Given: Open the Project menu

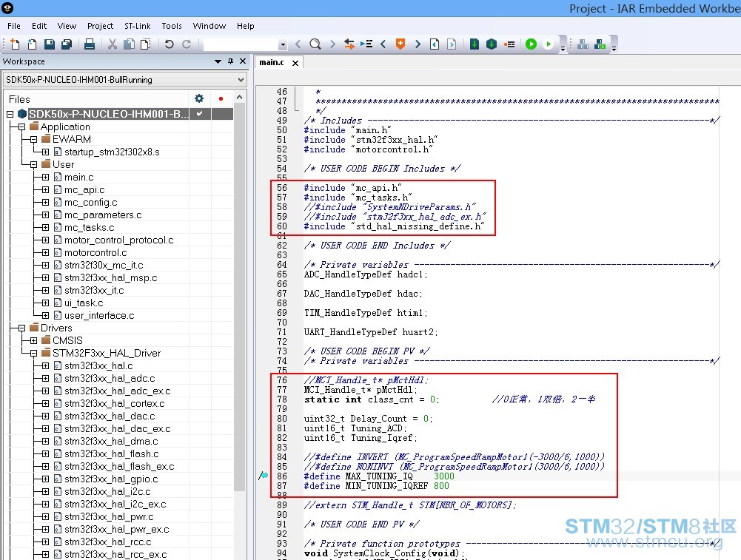Looking at the screenshot, I should [x=100, y=26].
